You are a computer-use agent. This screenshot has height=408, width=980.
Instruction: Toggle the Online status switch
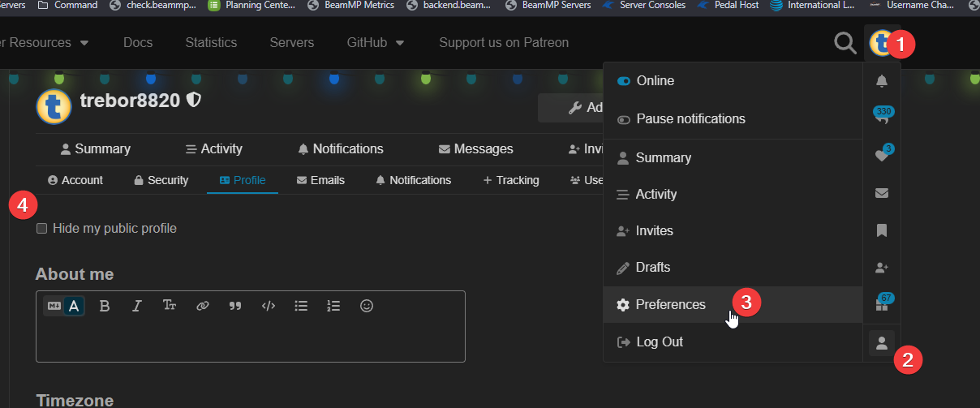(x=624, y=81)
